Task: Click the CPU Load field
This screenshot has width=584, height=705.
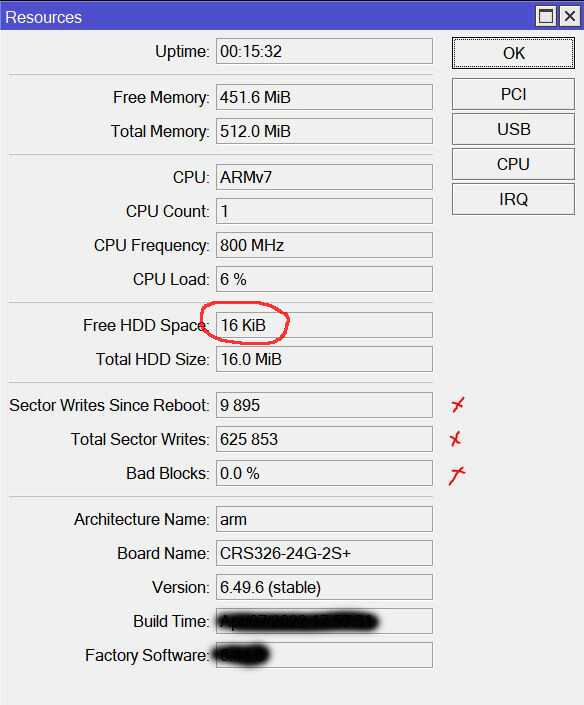Action: point(324,279)
